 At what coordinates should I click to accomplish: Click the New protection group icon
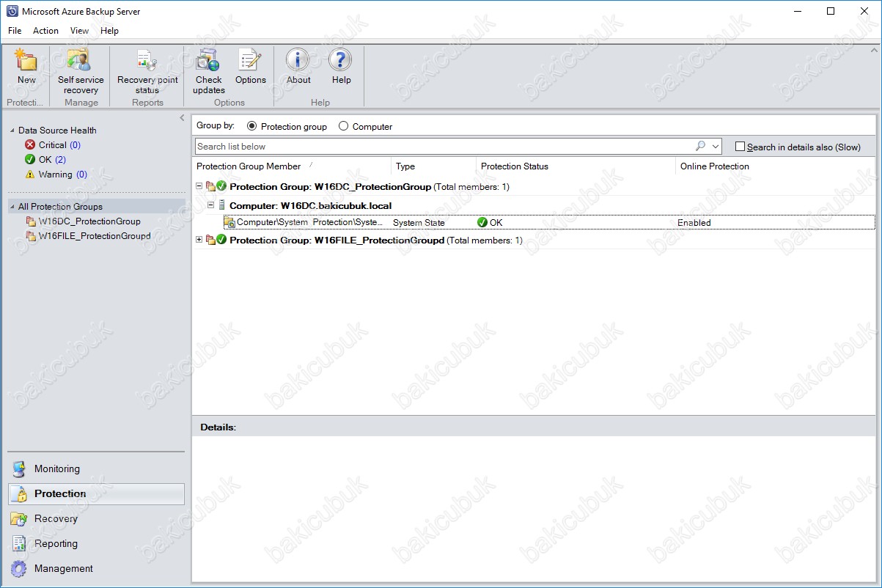[26, 60]
